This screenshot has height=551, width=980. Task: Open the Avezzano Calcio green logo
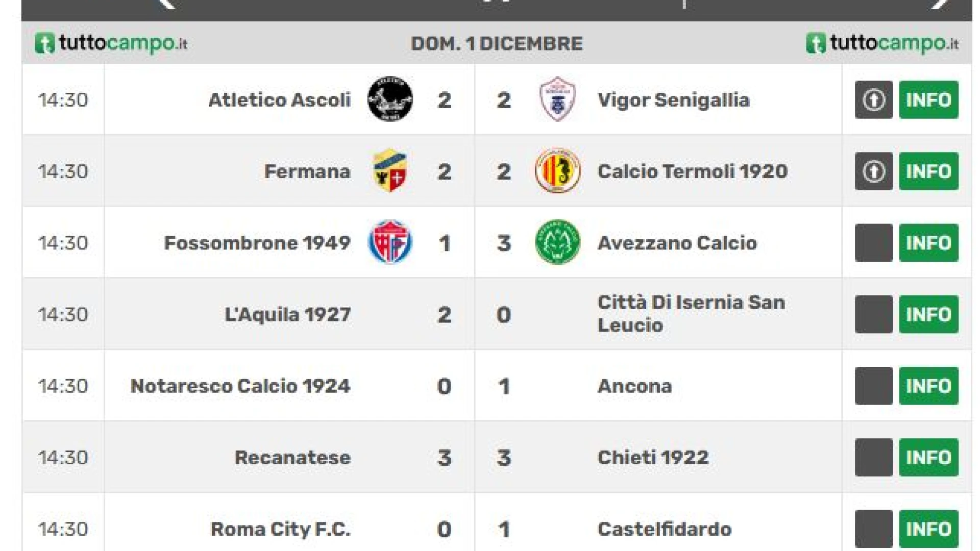pyautogui.click(x=557, y=242)
